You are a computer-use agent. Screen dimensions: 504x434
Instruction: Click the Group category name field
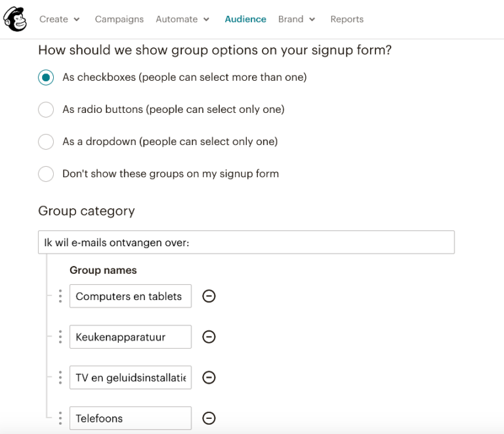(x=246, y=242)
